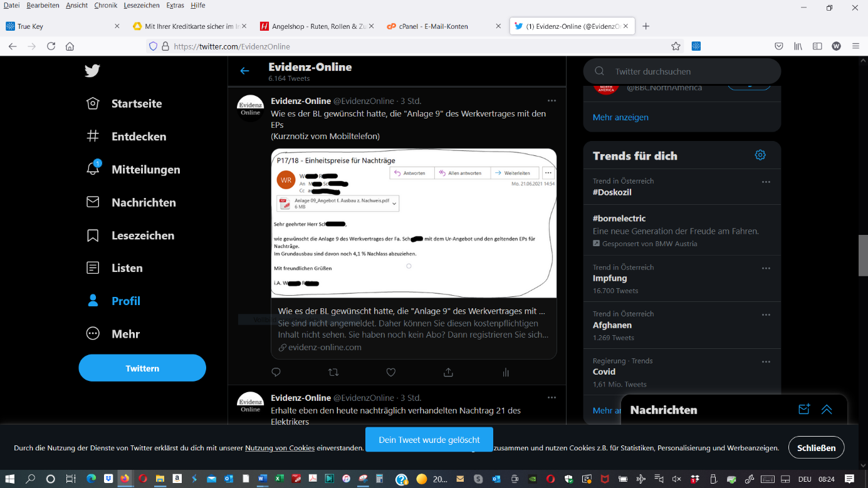Close the True Key tab
Screen dimensions: 868x488
tap(117, 26)
